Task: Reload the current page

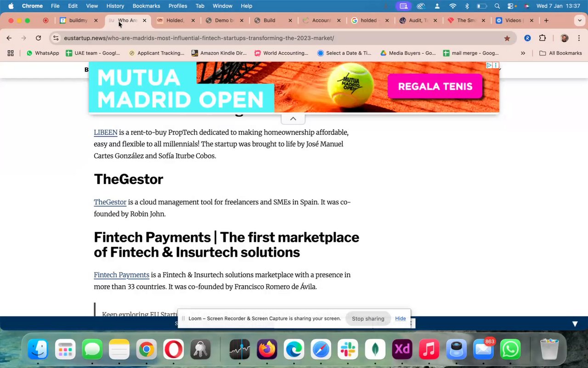Action: pyautogui.click(x=38, y=38)
